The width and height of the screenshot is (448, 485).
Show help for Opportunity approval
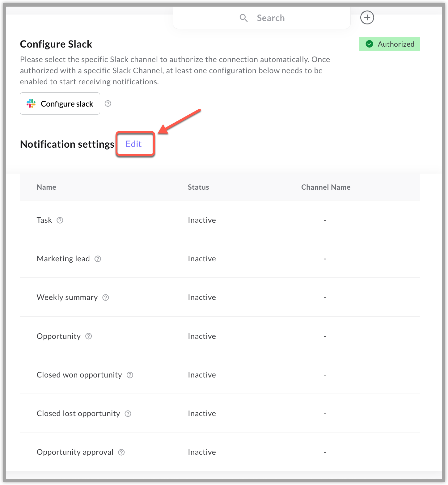(121, 452)
